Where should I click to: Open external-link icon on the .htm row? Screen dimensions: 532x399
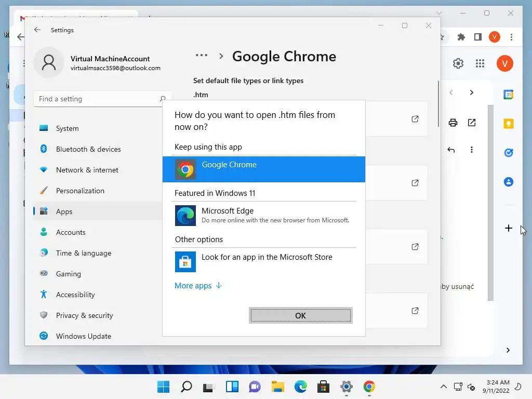tap(415, 119)
